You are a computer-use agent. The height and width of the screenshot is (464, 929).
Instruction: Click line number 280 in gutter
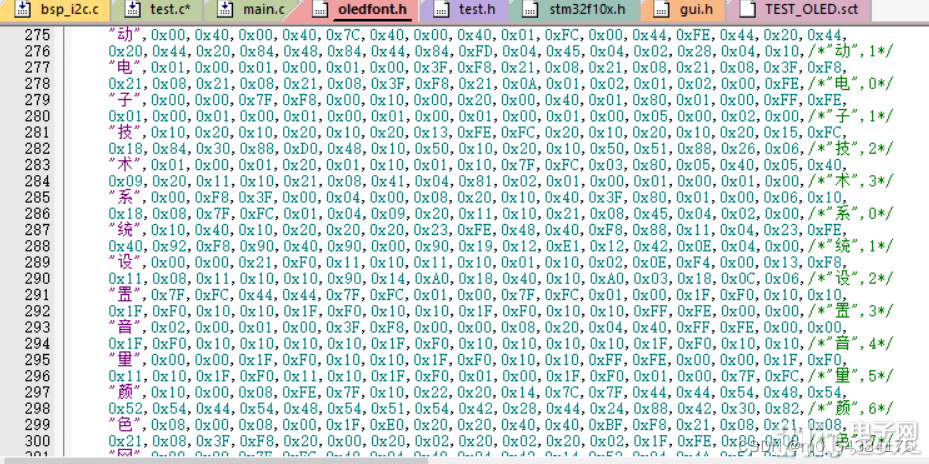[x=37, y=116]
